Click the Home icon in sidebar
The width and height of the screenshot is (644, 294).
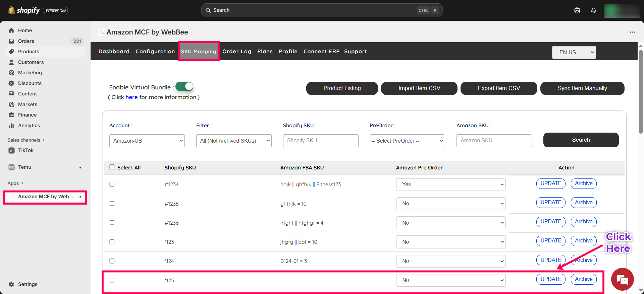pos(11,30)
